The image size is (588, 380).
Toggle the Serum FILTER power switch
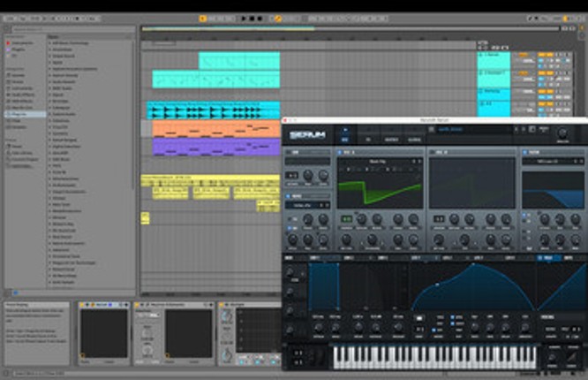pyautogui.click(x=525, y=153)
